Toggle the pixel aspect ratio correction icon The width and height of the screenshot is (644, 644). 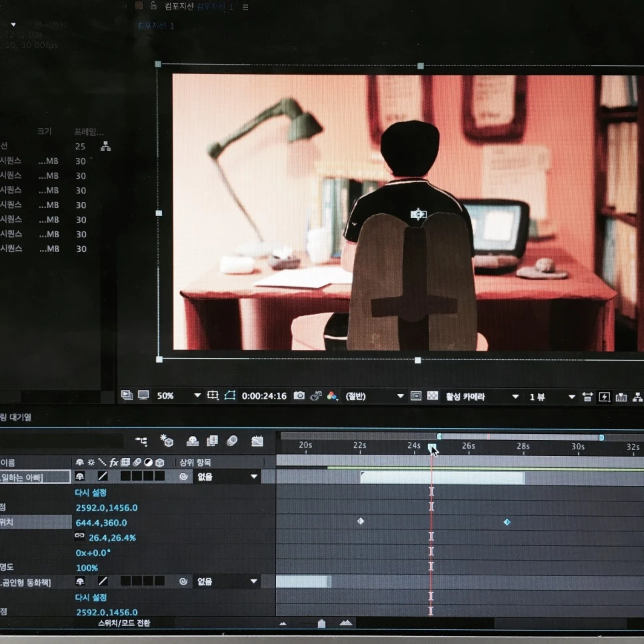(x=587, y=397)
